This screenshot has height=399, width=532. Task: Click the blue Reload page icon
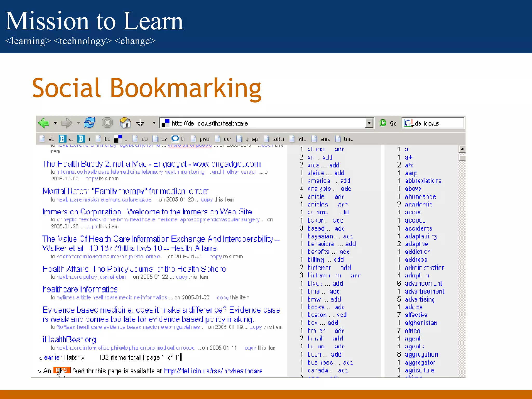pos(90,123)
